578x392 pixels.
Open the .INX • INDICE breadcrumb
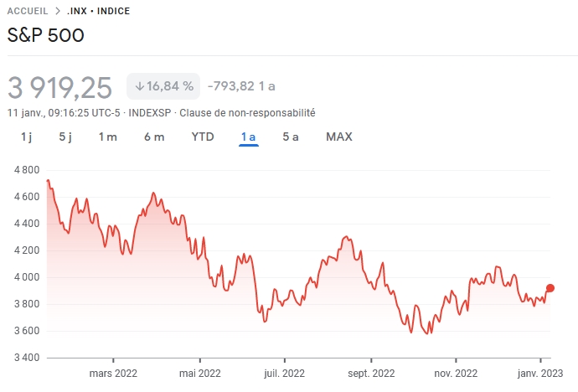click(98, 12)
